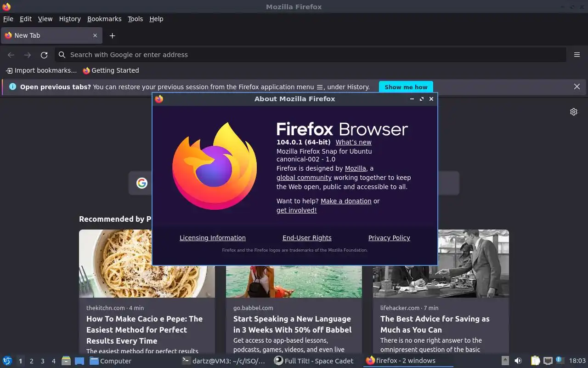Click the 18:03 clock in taskbar

point(577,361)
